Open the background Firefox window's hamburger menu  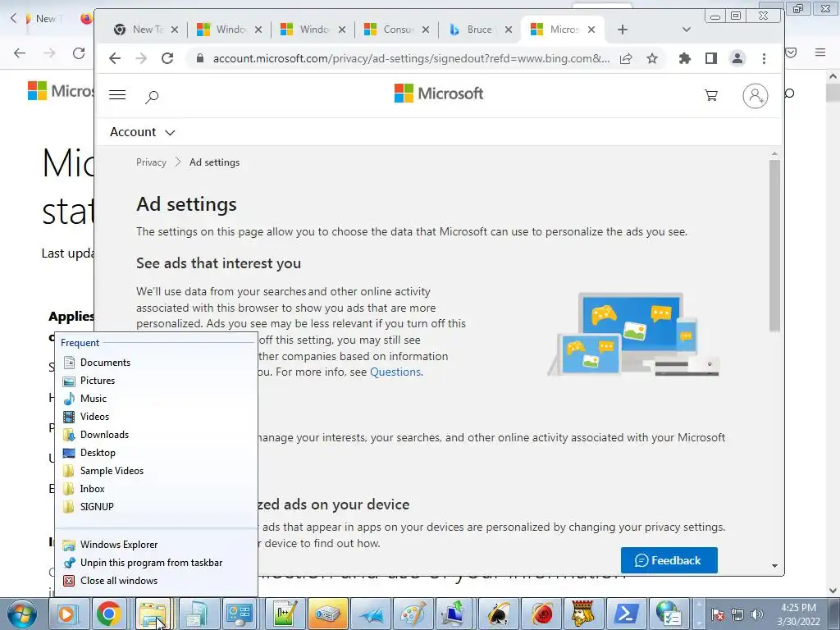[820, 52]
